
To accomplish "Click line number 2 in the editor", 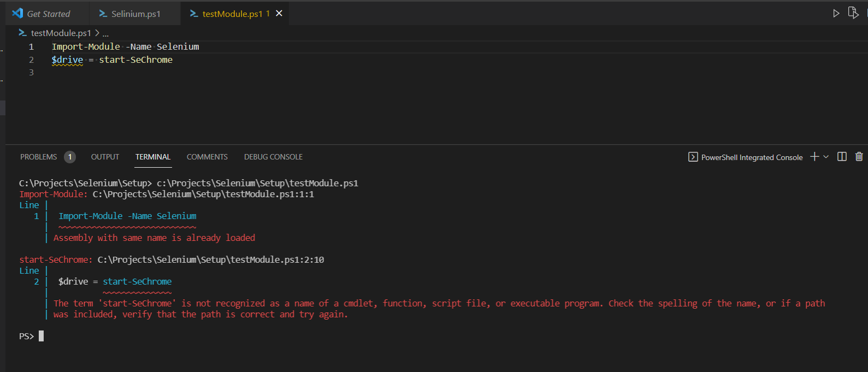I will pyautogui.click(x=31, y=60).
